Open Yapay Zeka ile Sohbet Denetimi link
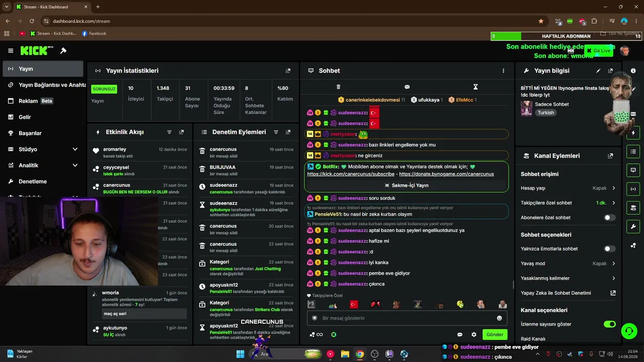The image size is (644, 362). pos(568,293)
